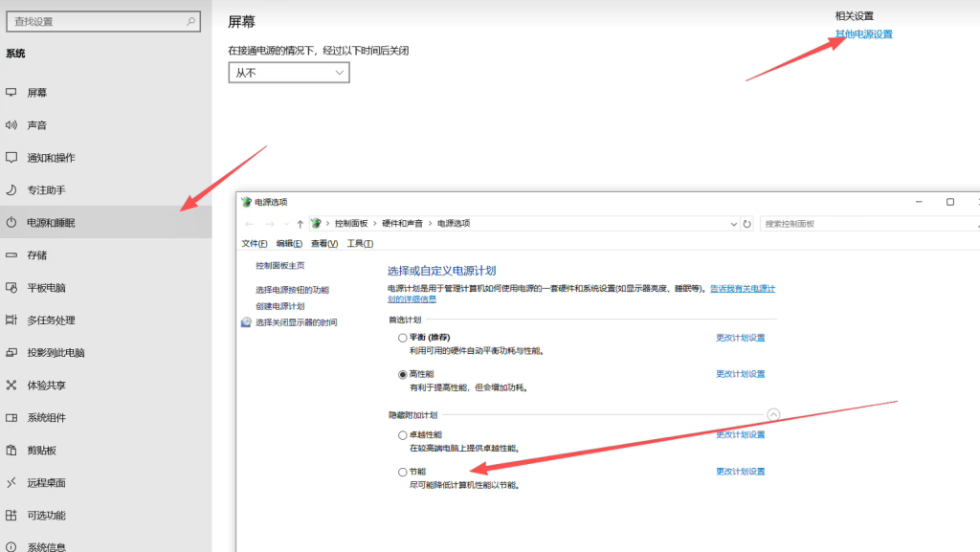Open the 查看(V) menu
This screenshot has height=552, width=980.
324,244
